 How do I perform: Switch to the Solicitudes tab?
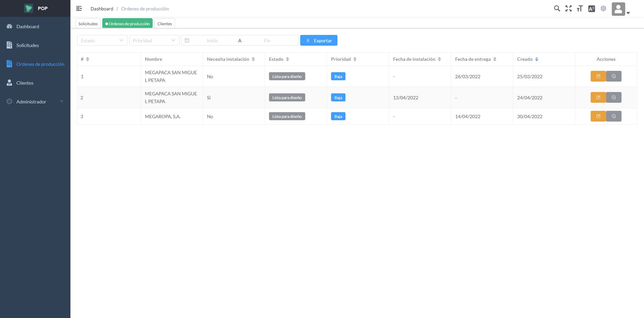88,24
